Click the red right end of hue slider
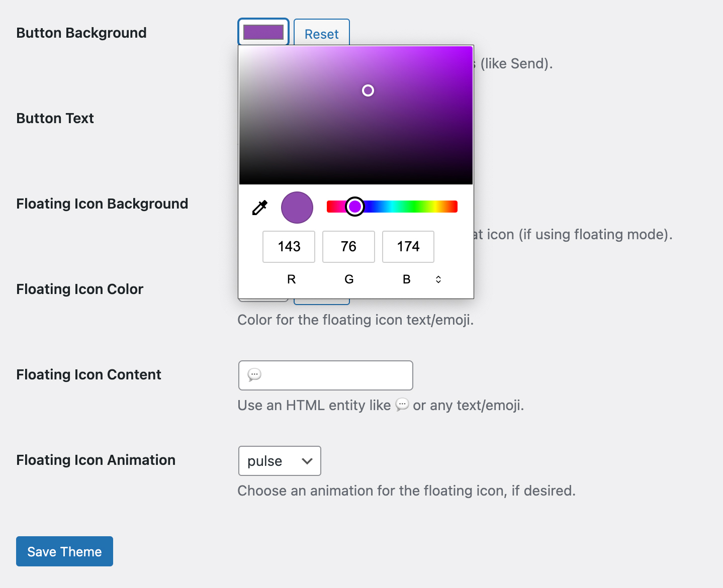The width and height of the screenshot is (723, 588). click(454, 207)
